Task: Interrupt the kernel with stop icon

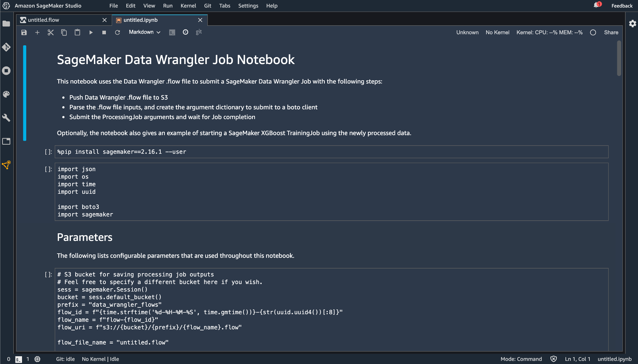Action: [x=104, y=32]
